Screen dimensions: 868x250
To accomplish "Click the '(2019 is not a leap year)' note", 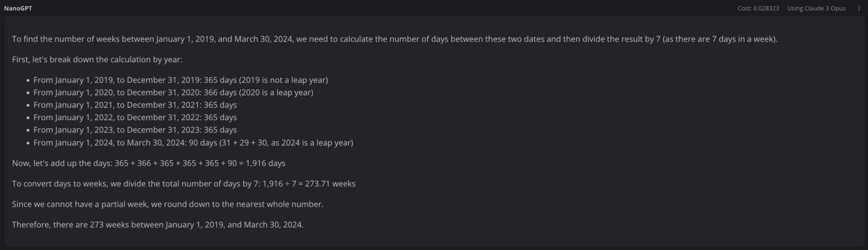I will click(284, 80).
